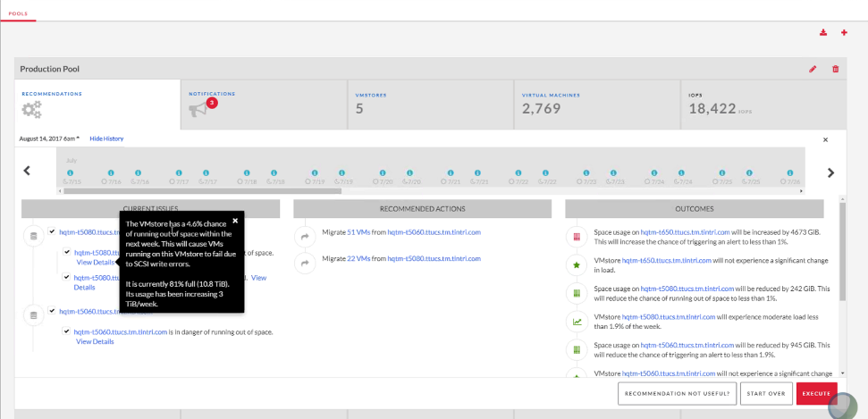Click the red plus icon to add pool
This screenshot has width=868, height=419.
tap(844, 33)
